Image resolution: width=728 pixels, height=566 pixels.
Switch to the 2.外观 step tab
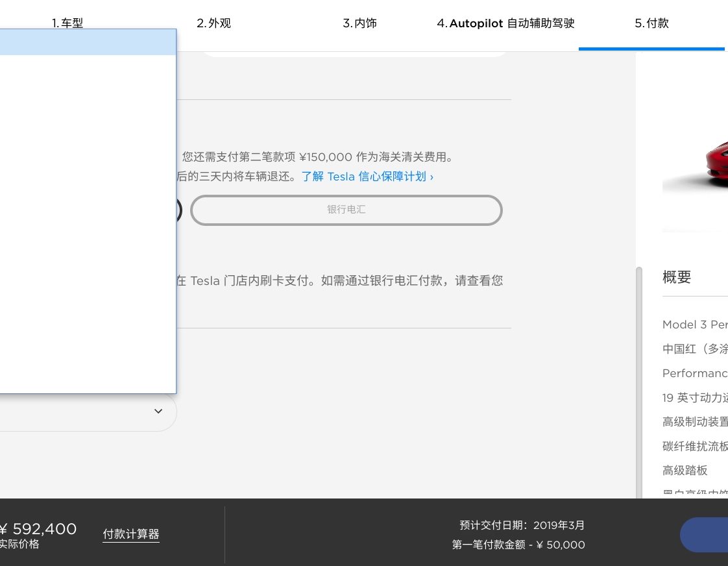point(213,23)
